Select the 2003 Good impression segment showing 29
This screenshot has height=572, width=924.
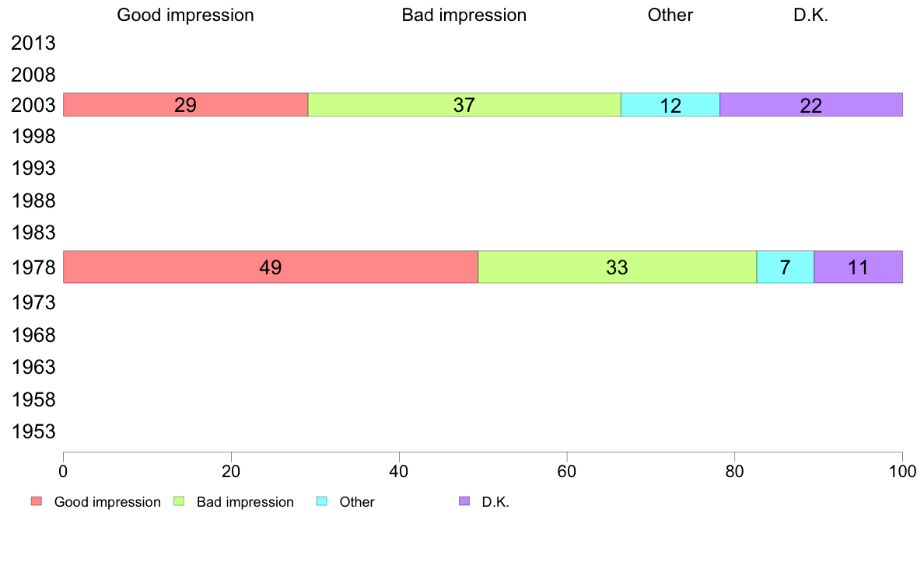click(185, 105)
